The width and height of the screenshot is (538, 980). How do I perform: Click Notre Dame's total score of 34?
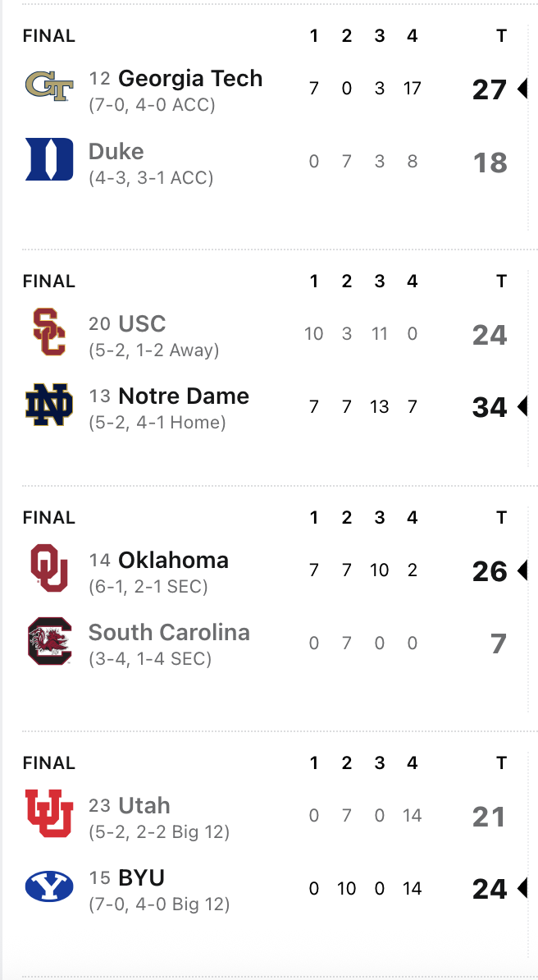(x=489, y=407)
